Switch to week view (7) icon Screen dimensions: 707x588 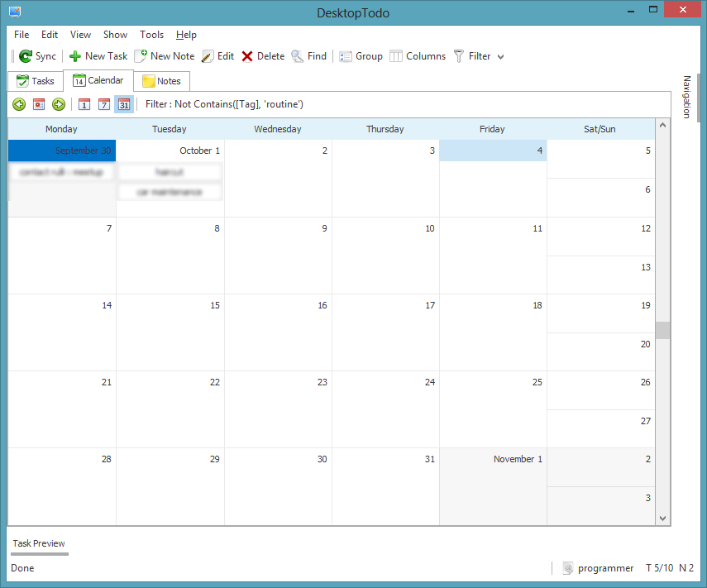coord(104,104)
